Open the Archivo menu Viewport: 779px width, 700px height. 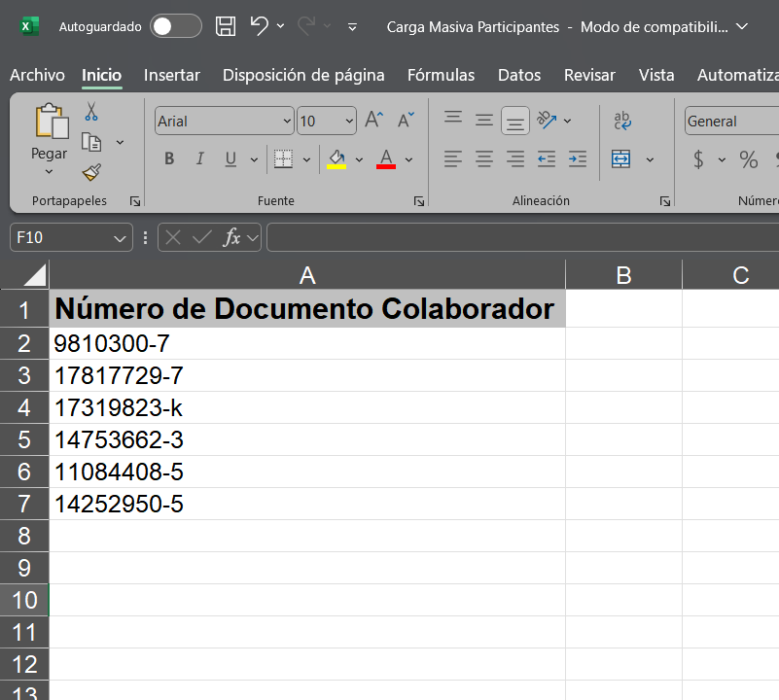37,75
